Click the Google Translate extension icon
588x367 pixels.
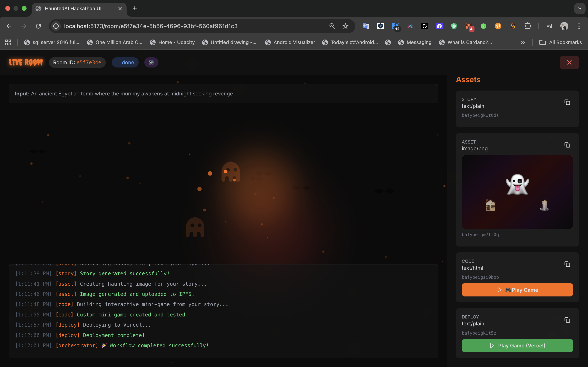(366, 26)
